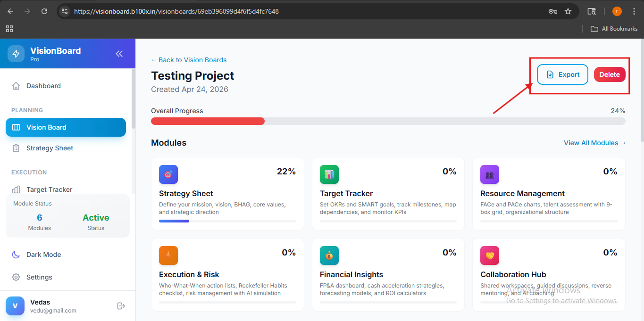
Task: Click the Strategy Sheet card progress bar
Action: click(227, 221)
